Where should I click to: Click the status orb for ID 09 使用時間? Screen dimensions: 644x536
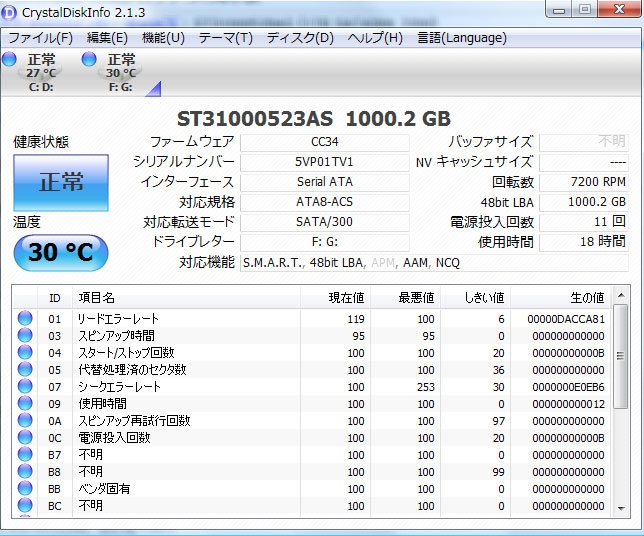coord(25,403)
